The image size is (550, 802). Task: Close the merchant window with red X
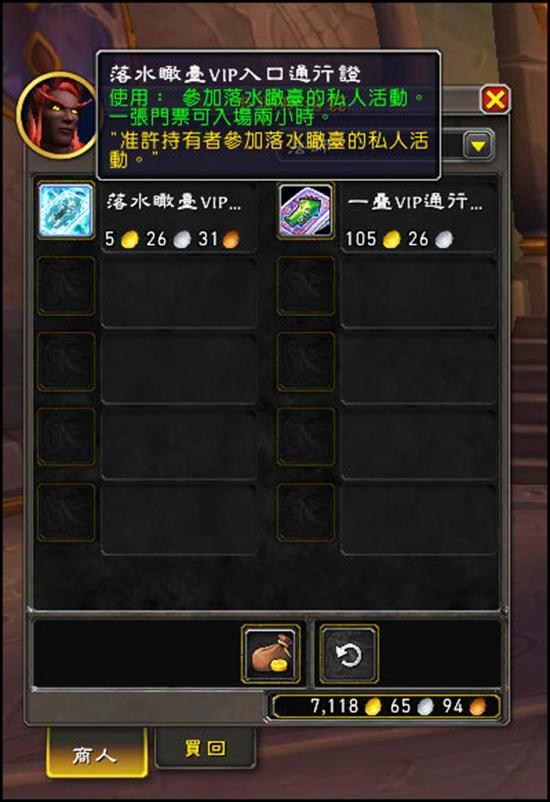point(495,99)
